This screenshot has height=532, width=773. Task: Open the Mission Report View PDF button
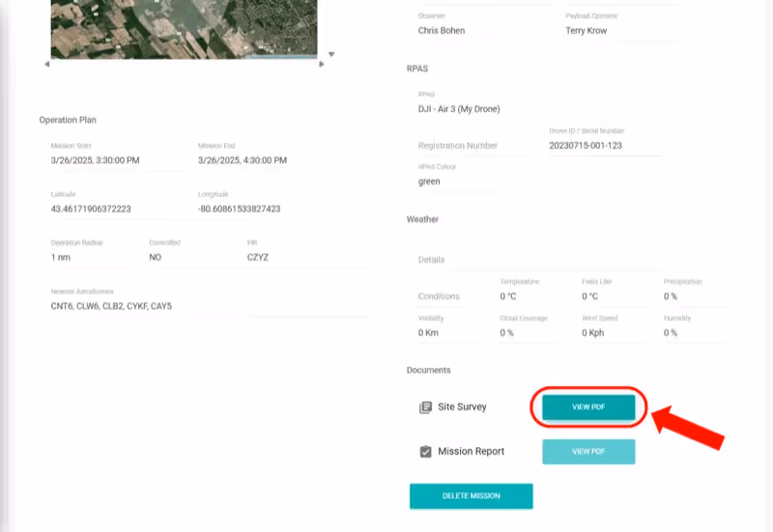click(587, 451)
